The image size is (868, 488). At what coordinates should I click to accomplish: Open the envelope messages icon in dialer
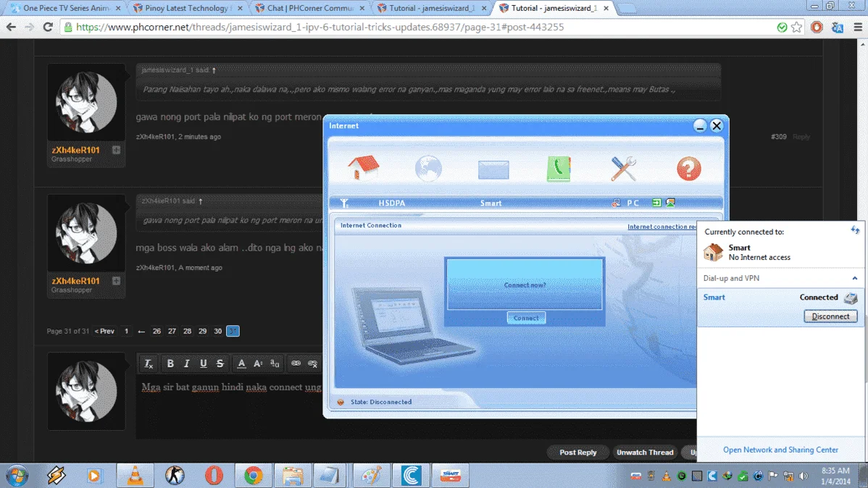493,169
